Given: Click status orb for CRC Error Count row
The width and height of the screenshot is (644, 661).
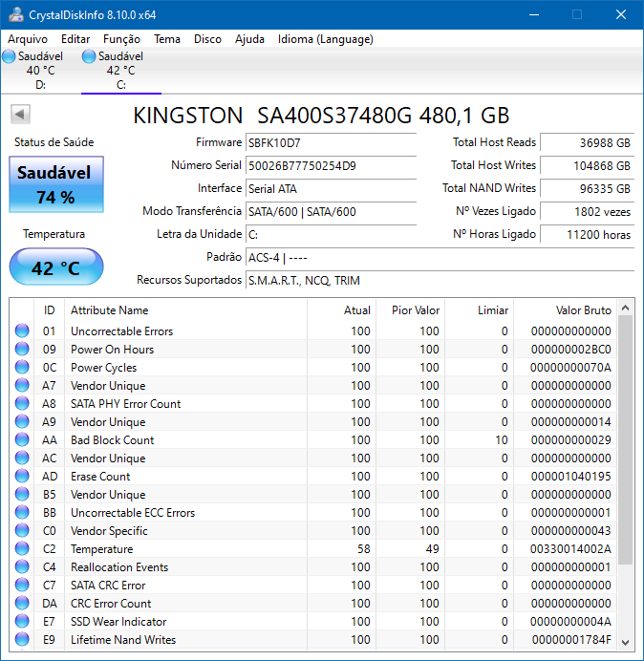Looking at the screenshot, I should point(22,603).
